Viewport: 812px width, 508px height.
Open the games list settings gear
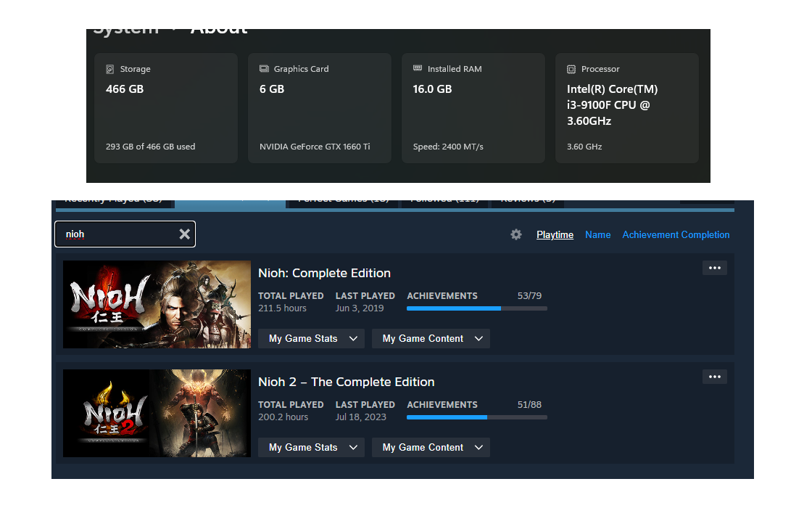tap(515, 234)
